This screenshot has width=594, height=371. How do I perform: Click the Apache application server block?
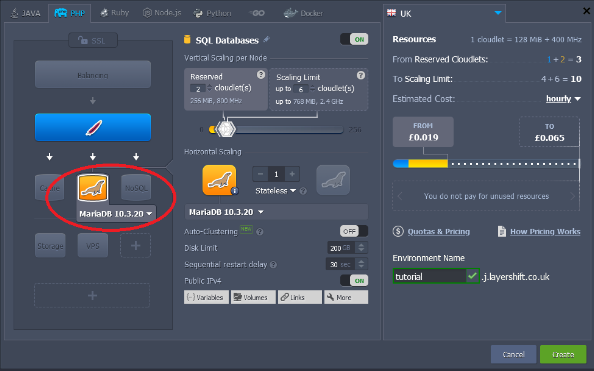point(93,127)
